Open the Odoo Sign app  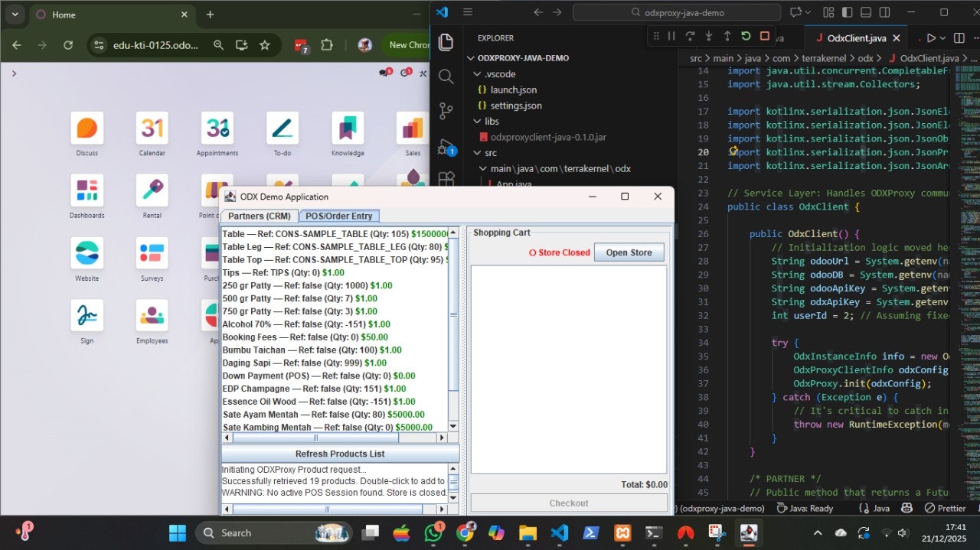tap(87, 316)
